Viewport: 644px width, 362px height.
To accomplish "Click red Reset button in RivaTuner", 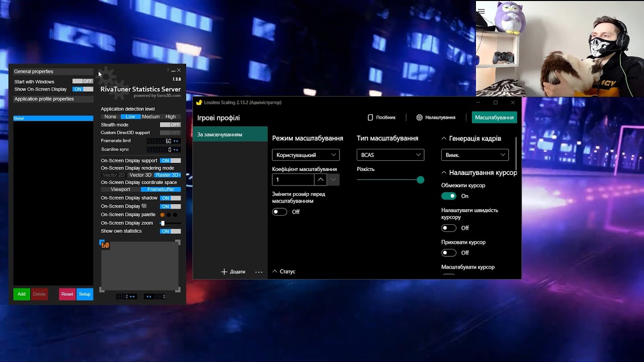I will (x=67, y=294).
